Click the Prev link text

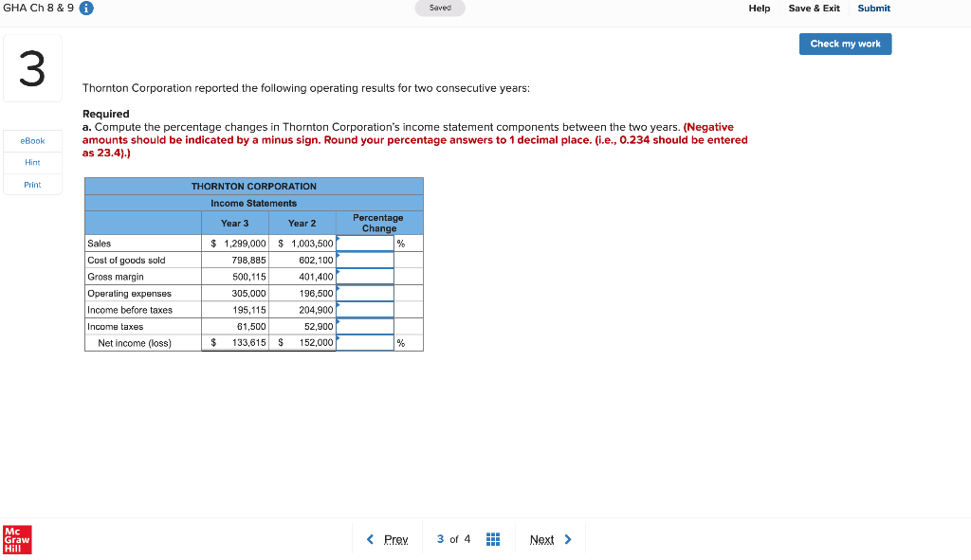pos(395,539)
